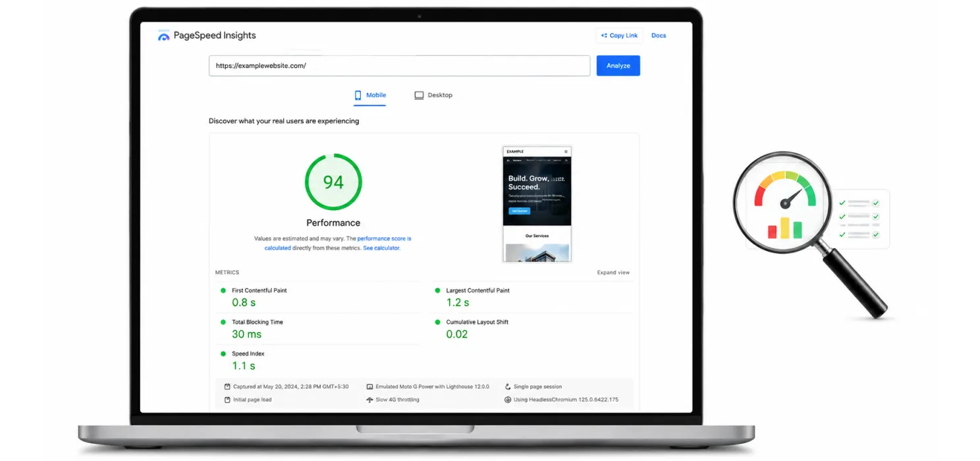Click the PageSpeed Insights logo icon

(163, 36)
